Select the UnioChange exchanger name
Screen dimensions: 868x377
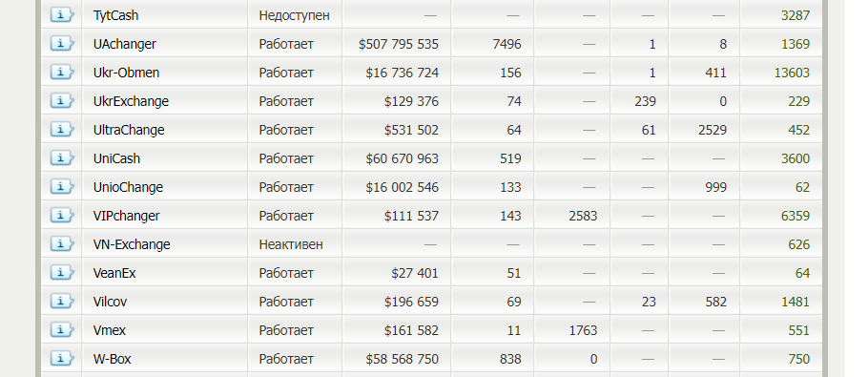[x=128, y=187]
